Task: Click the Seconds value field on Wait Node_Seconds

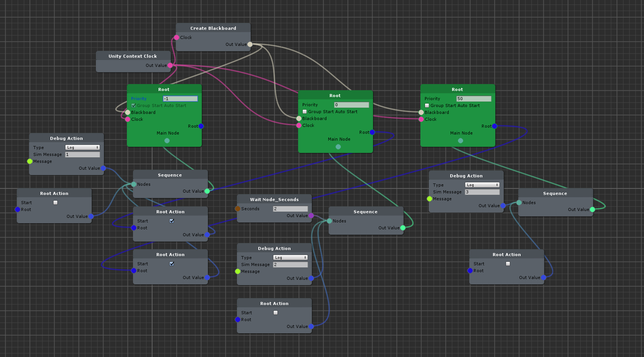Action: (290, 209)
